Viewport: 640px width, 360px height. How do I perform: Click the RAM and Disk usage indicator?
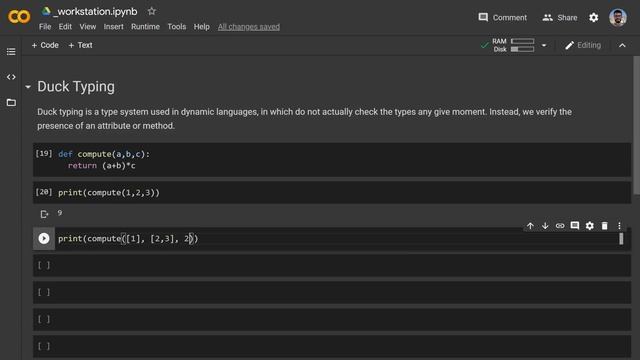(513, 45)
